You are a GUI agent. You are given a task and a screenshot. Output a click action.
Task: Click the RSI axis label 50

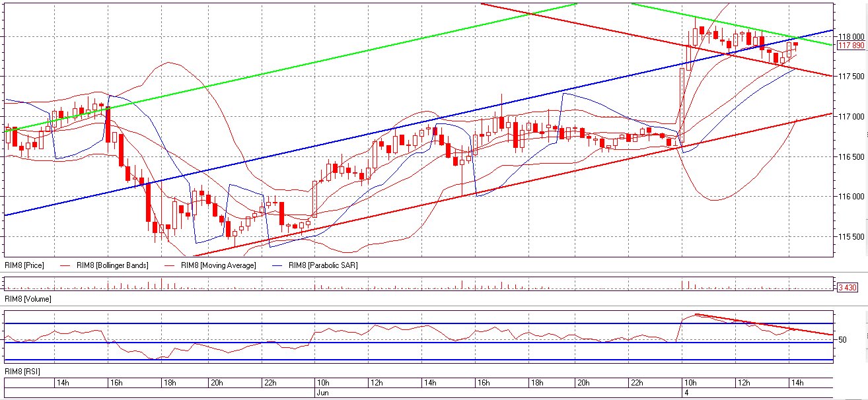pyautogui.click(x=842, y=339)
